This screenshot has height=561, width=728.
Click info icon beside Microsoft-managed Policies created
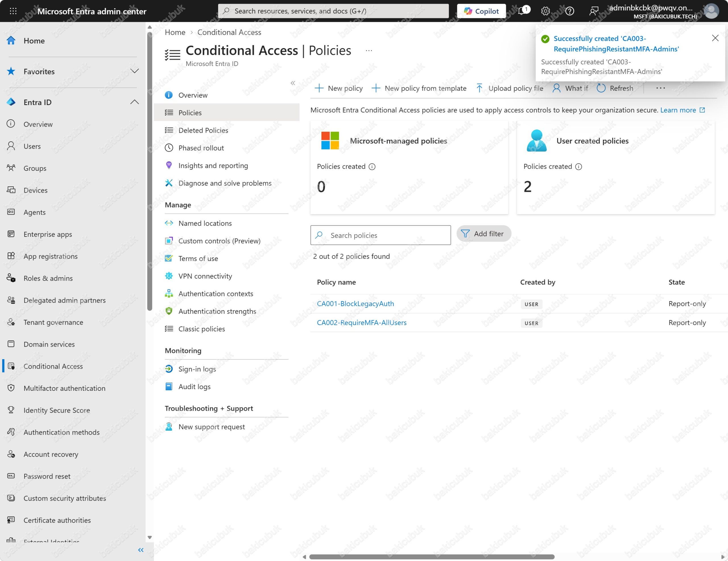point(372,167)
